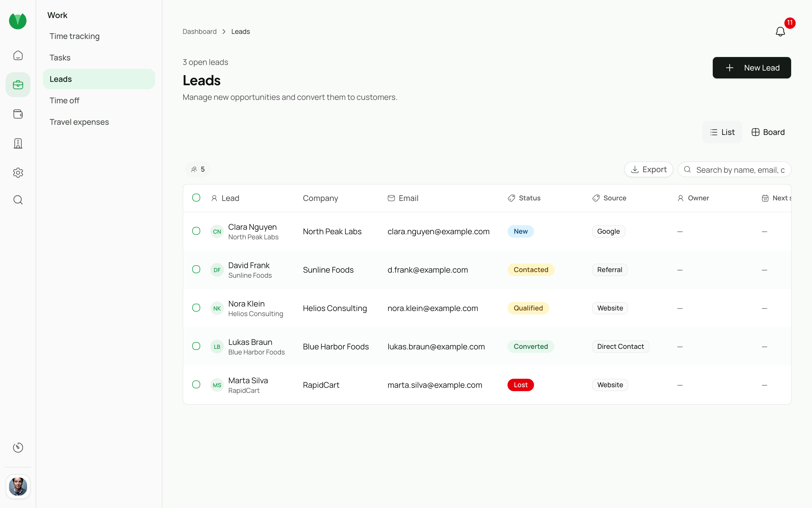Click the Direct Contact source tag
Viewport: 812px width, 508px height.
(x=620, y=346)
